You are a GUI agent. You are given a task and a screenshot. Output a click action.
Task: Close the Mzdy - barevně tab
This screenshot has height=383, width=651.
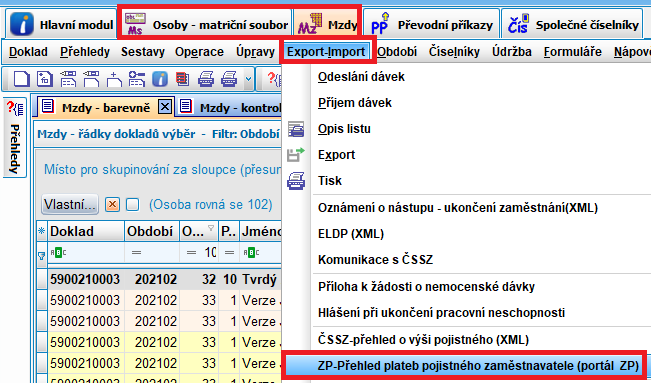[165, 107]
